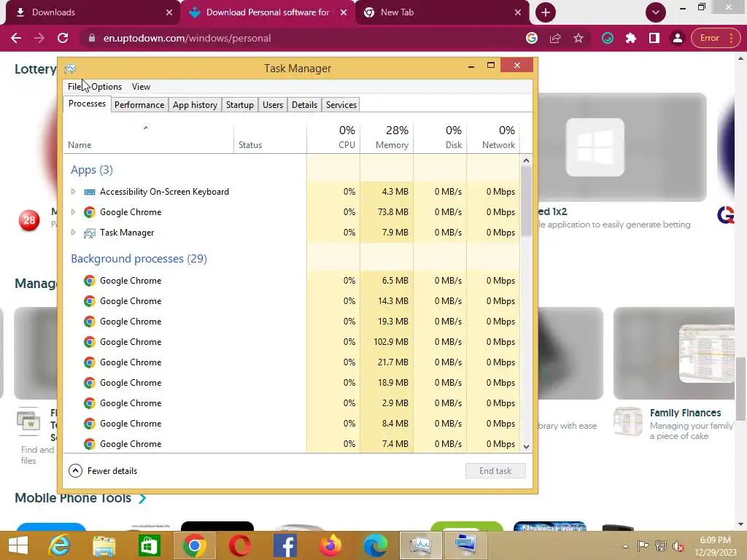This screenshot has width=747, height=560.
Task: Open File Explorer from the taskbar
Action: pos(104,545)
